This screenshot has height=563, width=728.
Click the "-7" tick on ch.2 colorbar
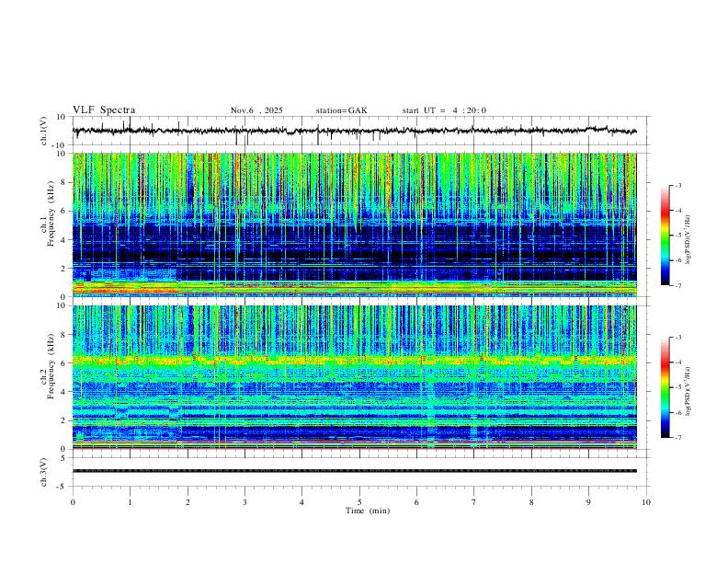point(677,438)
